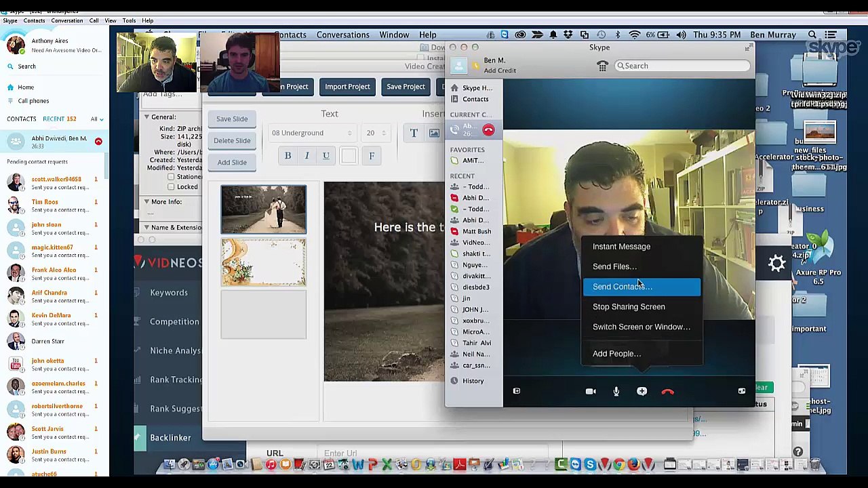Open the Skype dial pad phone icon
Screen dimensions: 868x488
coord(602,66)
